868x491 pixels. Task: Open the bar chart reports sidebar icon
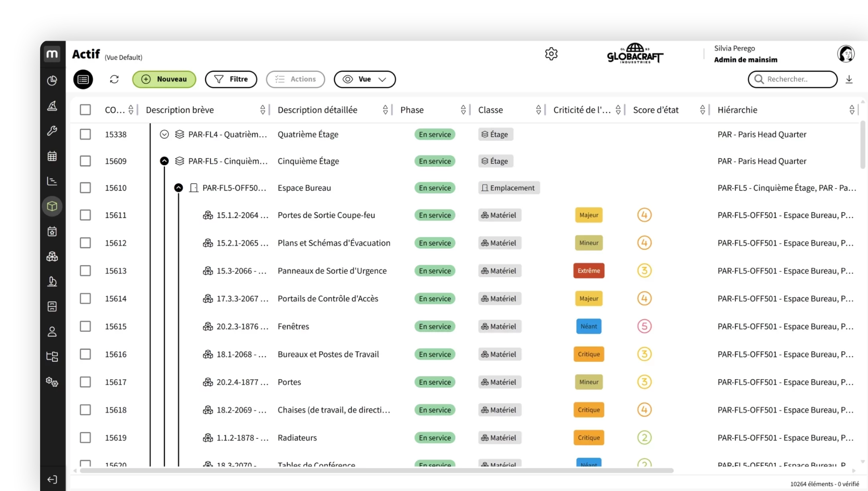(52, 181)
